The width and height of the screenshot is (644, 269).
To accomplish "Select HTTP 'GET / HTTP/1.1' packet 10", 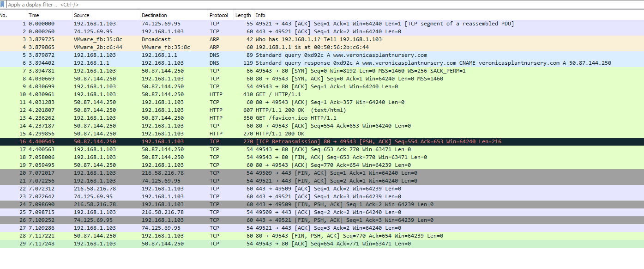I will [x=322, y=94].
